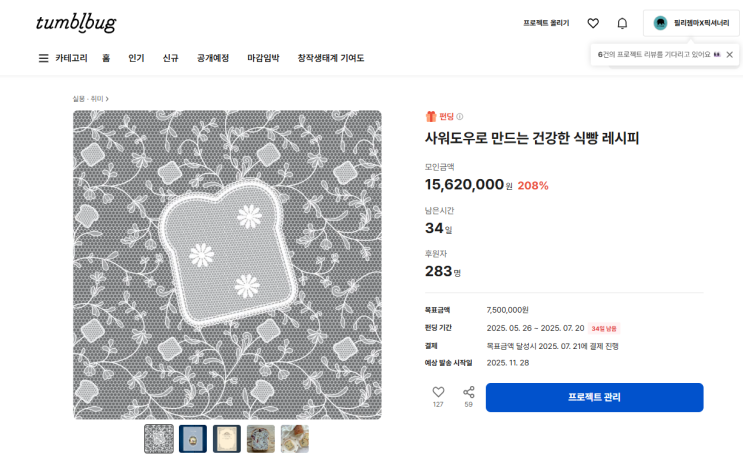Screen dimensions: 743x471
Task: Open the notifications bell
Action: click(x=622, y=23)
